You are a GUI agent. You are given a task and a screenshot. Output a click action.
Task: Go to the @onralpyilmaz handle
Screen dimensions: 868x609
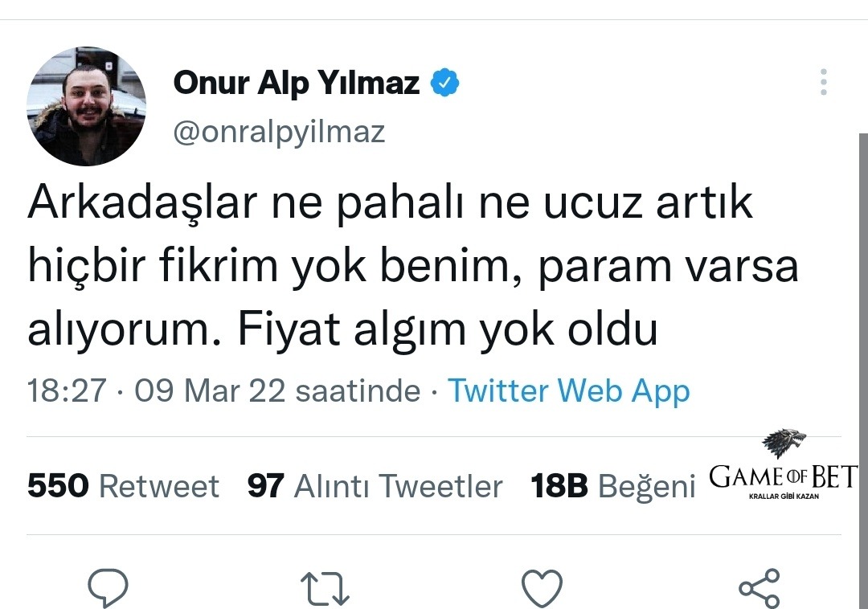coord(279,132)
